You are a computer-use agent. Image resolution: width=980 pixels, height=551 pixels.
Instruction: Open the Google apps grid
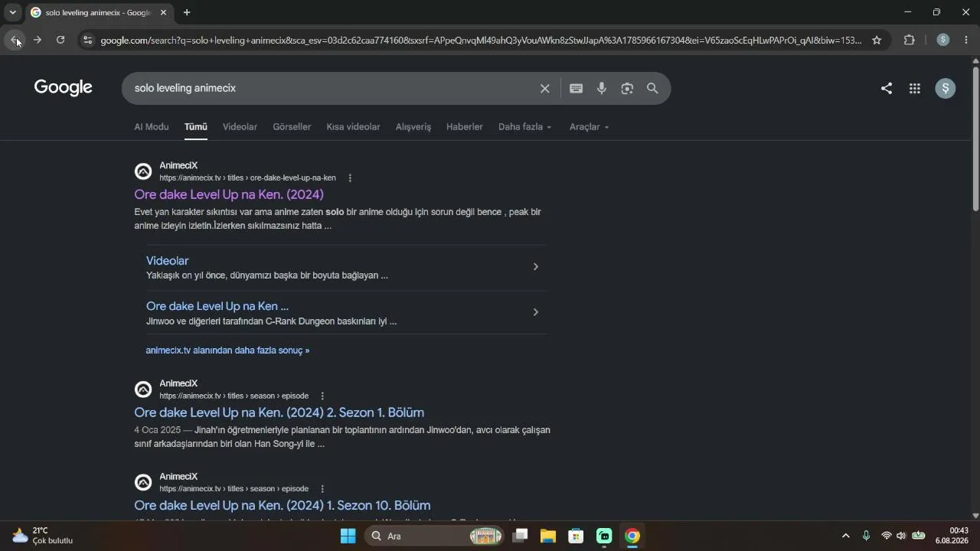tap(915, 89)
